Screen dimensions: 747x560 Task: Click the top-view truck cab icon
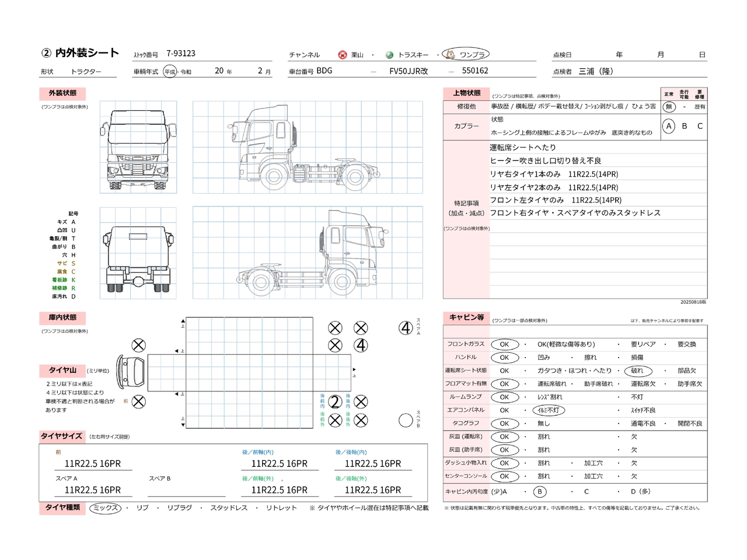pyautogui.click(x=131, y=371)
